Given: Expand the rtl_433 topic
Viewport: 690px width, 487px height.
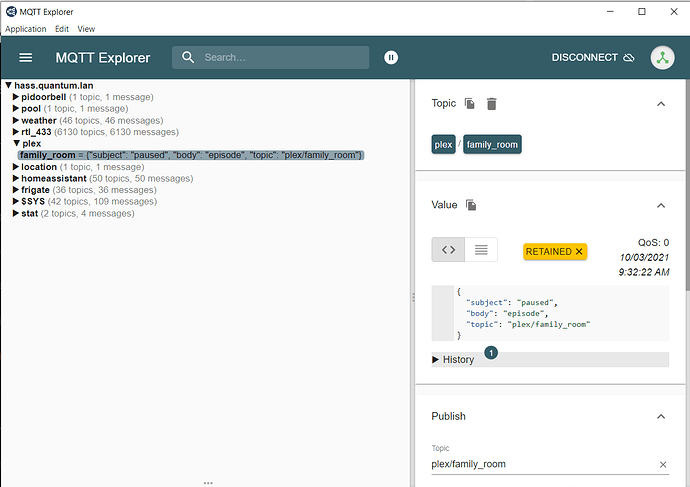Looking at the screenshot, I should pos(16,132).
